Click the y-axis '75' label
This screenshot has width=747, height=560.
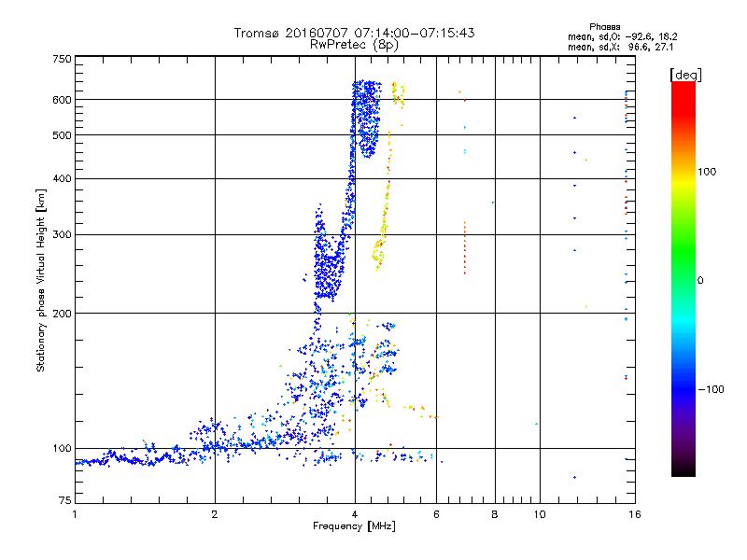(x=65, y=500)
